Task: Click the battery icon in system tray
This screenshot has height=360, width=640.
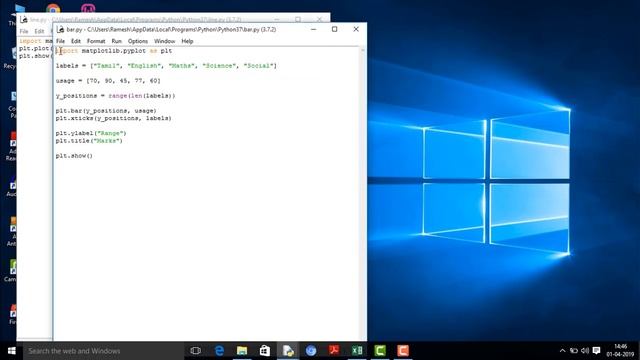Action: click(x=574, y=351)
